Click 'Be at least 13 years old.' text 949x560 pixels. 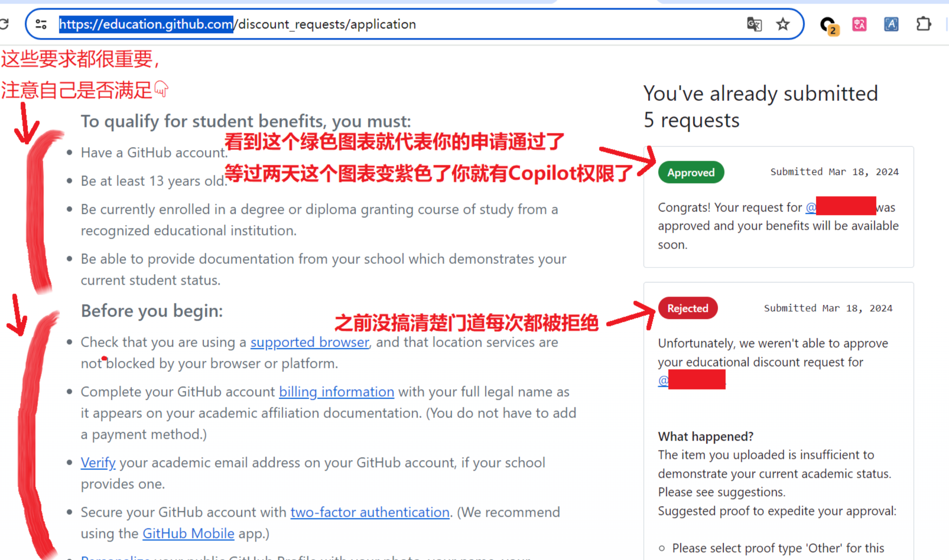154,181
